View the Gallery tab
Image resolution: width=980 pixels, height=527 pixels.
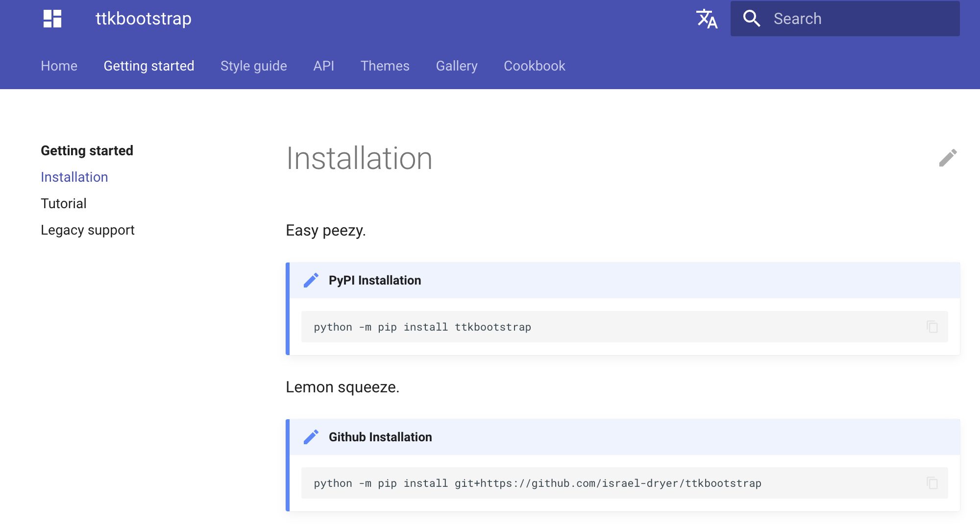(x=457, y=66)
